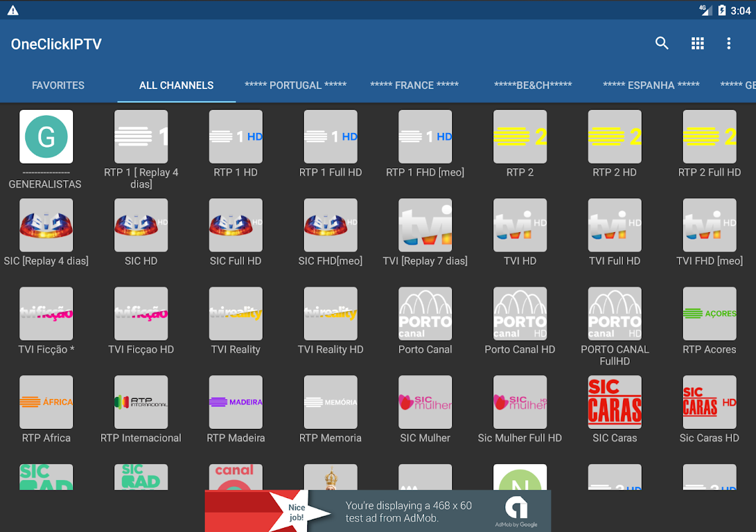
Task: Tap the TVI Full HD channel
Action: coord(615,225)
